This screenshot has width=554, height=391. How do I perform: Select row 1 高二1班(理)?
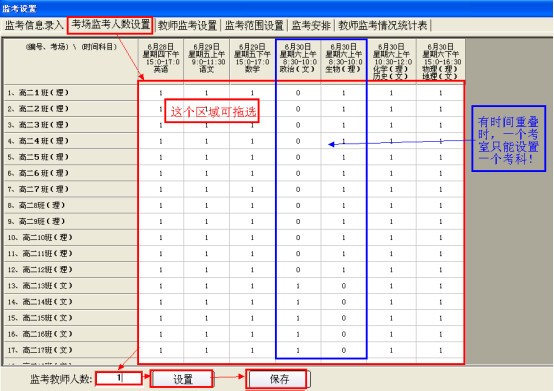71,93
